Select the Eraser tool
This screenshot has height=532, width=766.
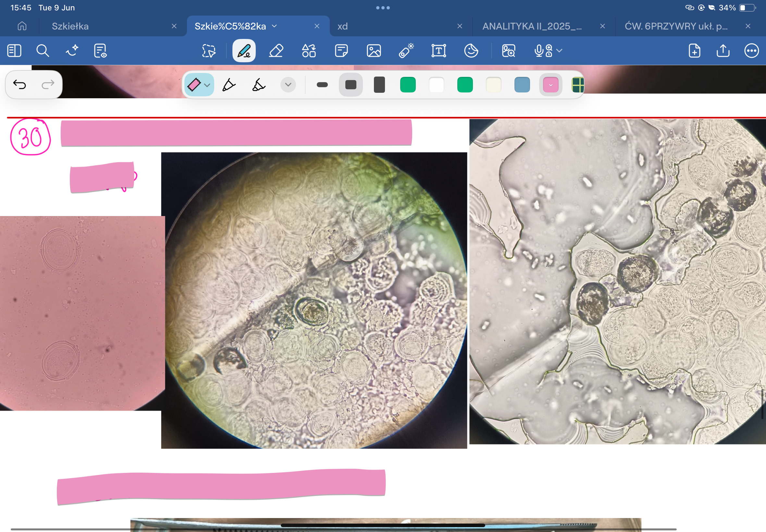[276, 51]
